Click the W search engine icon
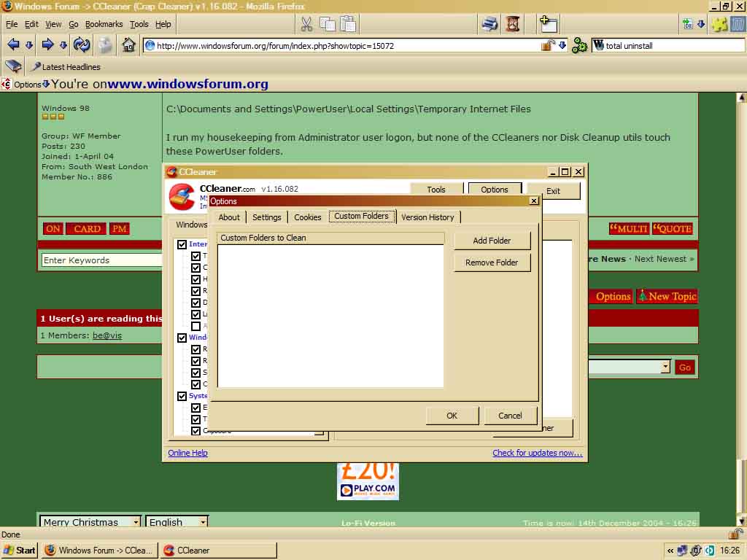 coord(598,45)
